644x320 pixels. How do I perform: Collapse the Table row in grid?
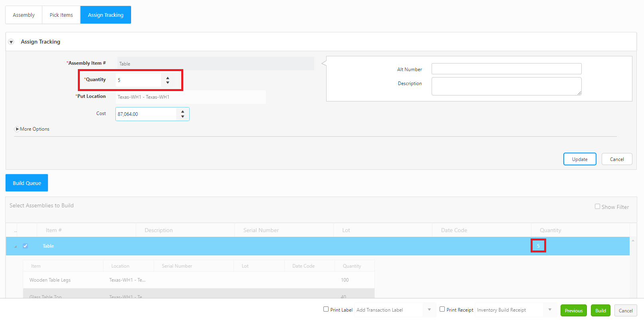click(16, 246)
